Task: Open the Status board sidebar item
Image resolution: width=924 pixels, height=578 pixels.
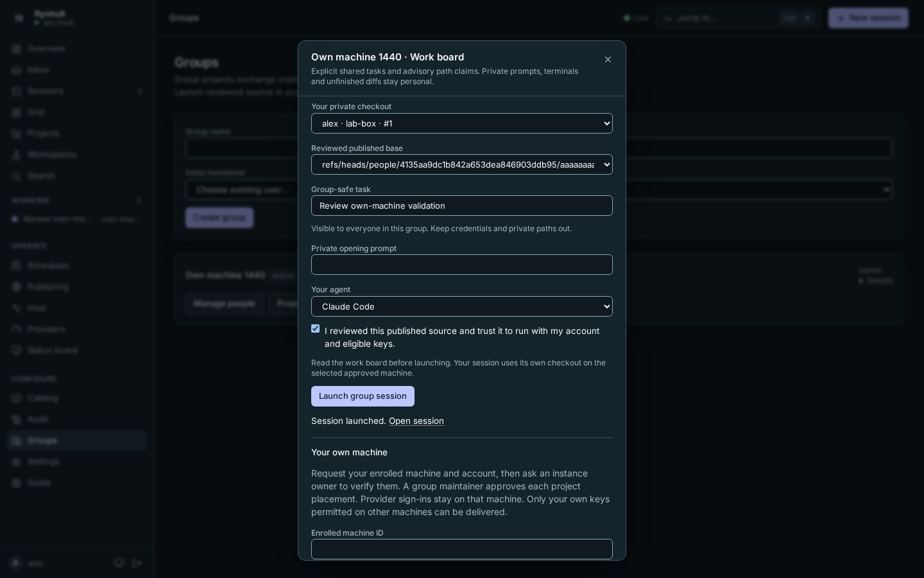Action: (x=77, y=351)
